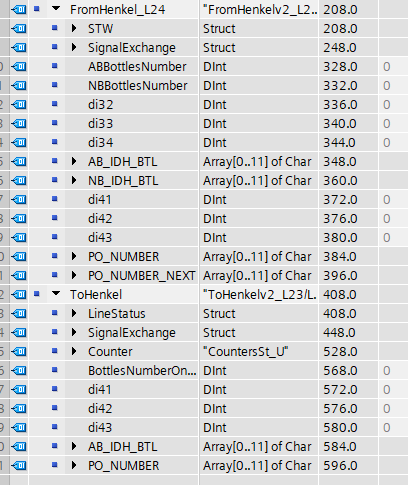Expand the Counter entry

click(74, 351)
